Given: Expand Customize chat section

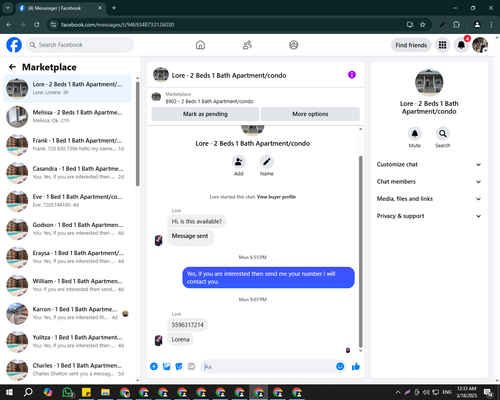Looking at the screenshot, I should (x=429, y=164).
